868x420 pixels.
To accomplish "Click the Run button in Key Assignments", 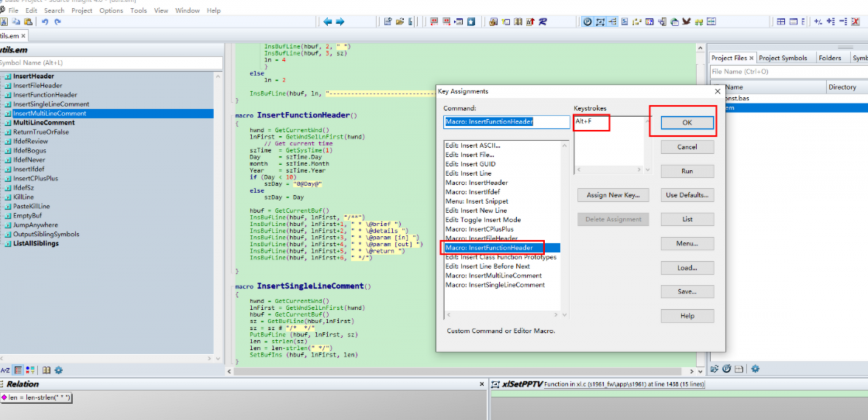I will pyautogui.click(x=687, y=171).
